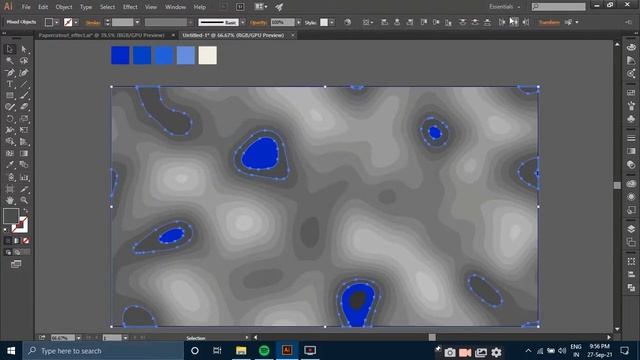This screenshot has height=360, width=640.
Task: Select the Type tool
Action: (x=10, y=84)
